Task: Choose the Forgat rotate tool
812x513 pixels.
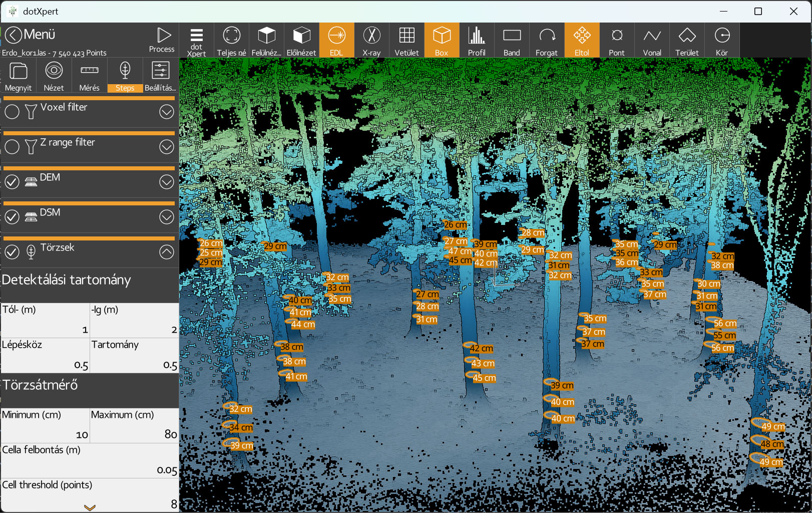Action: click(547, 41)
